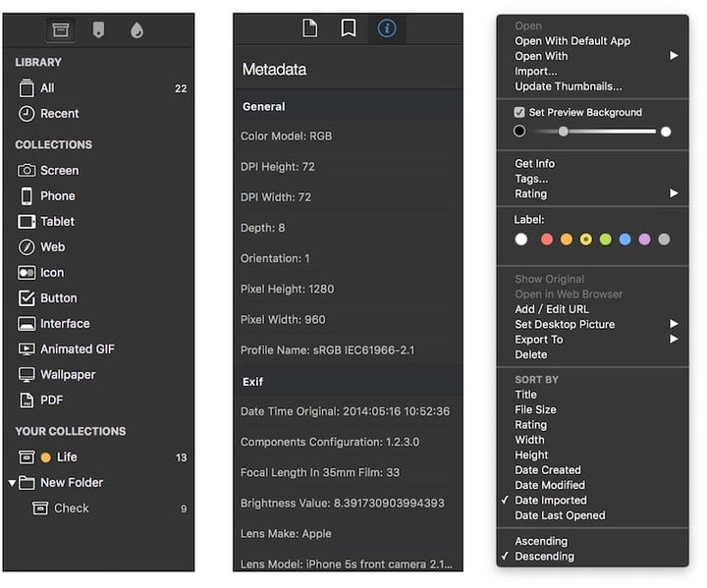Pick the red label color dot
This screenshot has width=707, height=588.
pyautogui.click(x=547, y=240)
